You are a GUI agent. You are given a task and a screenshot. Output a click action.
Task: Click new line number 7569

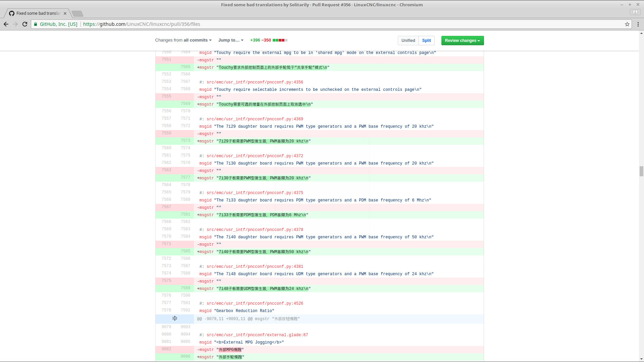[x=185, y=104]
